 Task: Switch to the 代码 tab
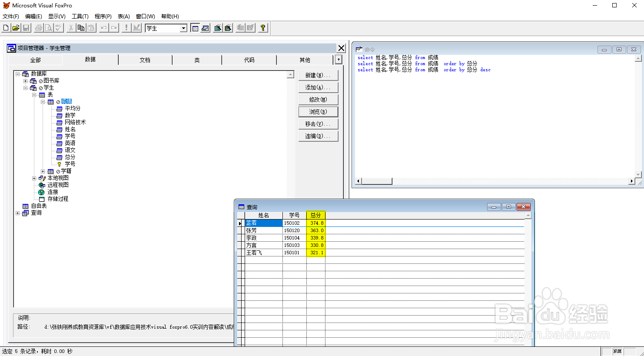[x=249, y=60]
